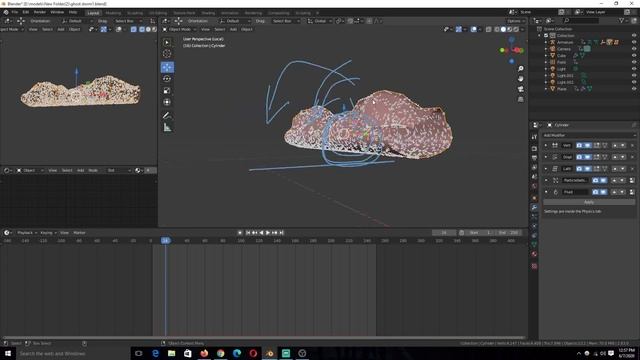Image resolution: width=640 pixels, height=360 pixels.
Task: Click the navigation gizmo red X axis
Action: point(518,50)
